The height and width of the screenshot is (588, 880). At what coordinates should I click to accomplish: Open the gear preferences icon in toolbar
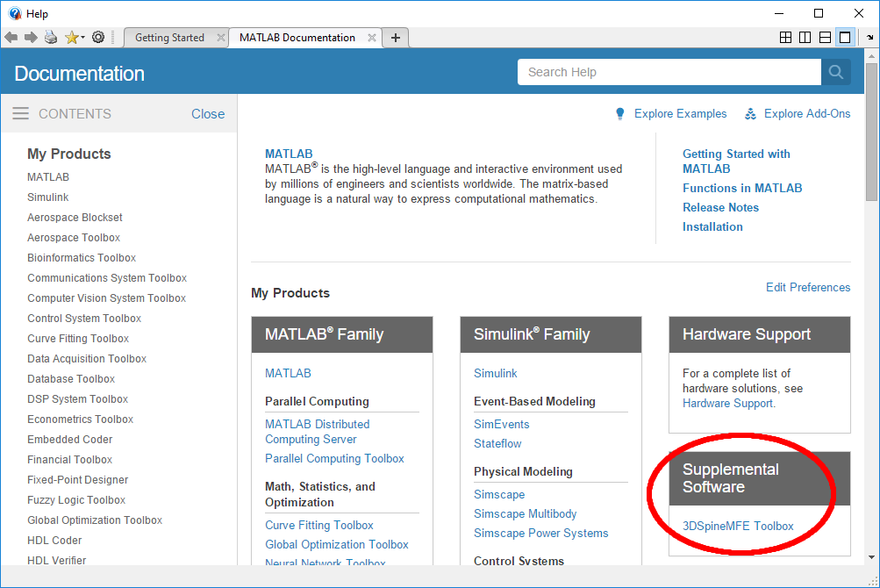point(98,38)
